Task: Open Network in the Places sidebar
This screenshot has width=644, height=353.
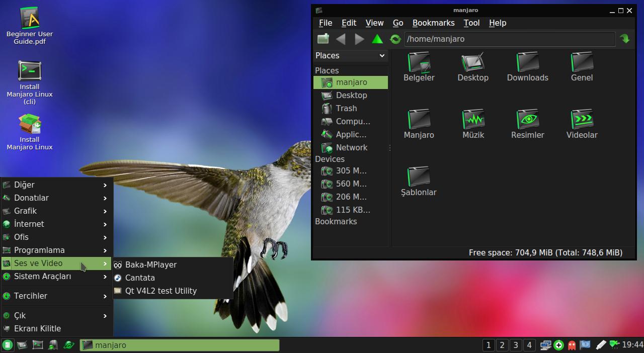Action: 351,147
